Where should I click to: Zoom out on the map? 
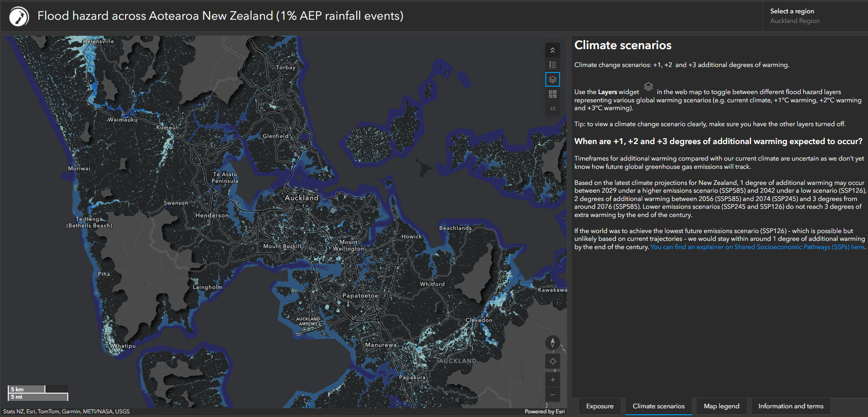click(x=552, y=395)
